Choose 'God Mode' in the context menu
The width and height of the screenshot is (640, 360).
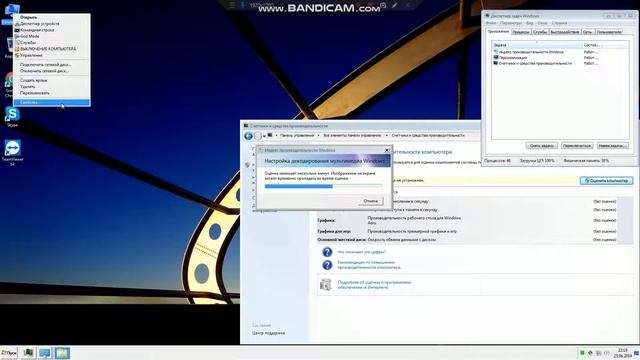29,36
